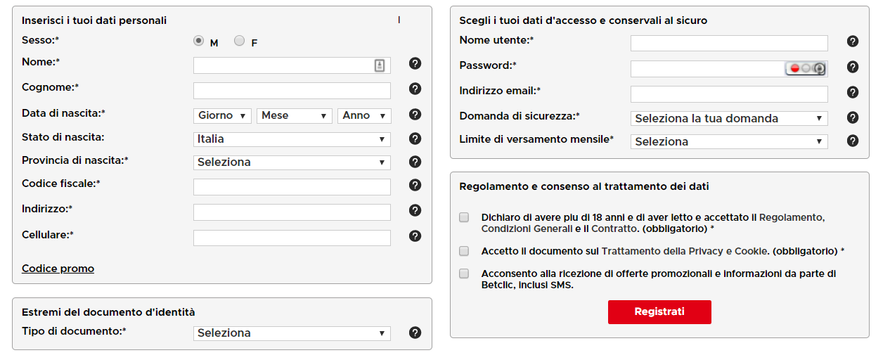Screen dimensions: 890x360
Task: Click help icon for Limite di versamento mensile
Action: [x=852, y=141]
